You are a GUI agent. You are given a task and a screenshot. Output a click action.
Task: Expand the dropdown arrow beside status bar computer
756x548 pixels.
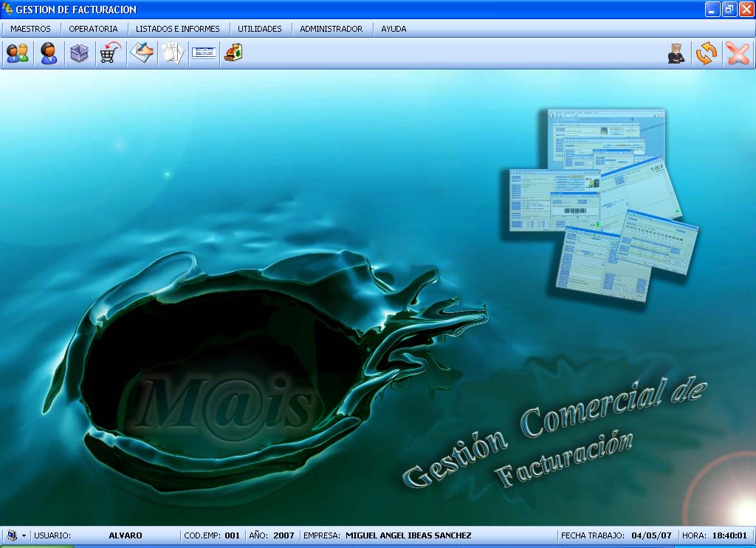tap(24, 536)
